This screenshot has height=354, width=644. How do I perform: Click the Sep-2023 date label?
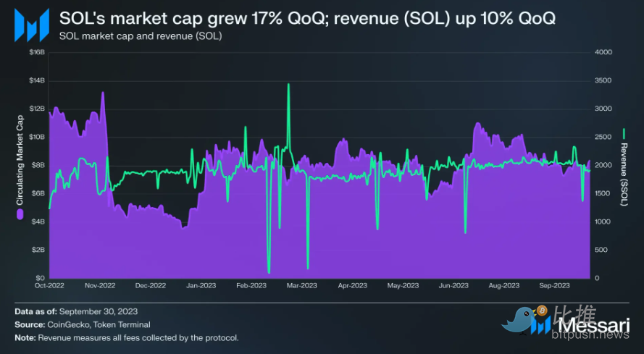tap(554, 285)
